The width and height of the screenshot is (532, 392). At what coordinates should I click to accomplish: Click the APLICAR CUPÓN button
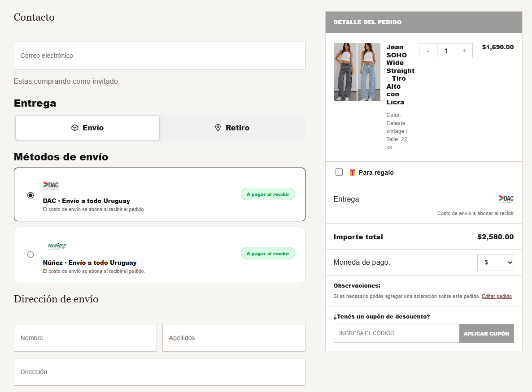487,333
